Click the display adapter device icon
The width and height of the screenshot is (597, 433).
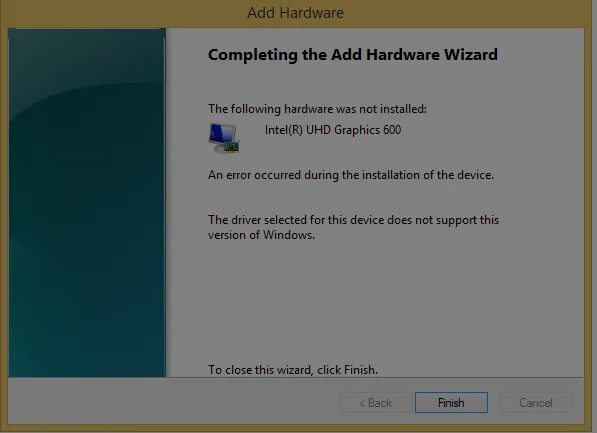coord(224,138)
